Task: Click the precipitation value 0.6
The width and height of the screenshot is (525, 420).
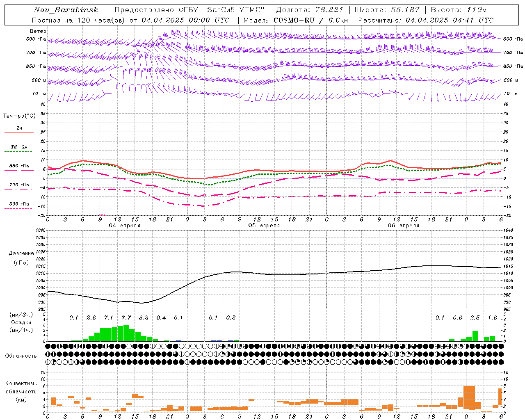Action: coord(457,317)
